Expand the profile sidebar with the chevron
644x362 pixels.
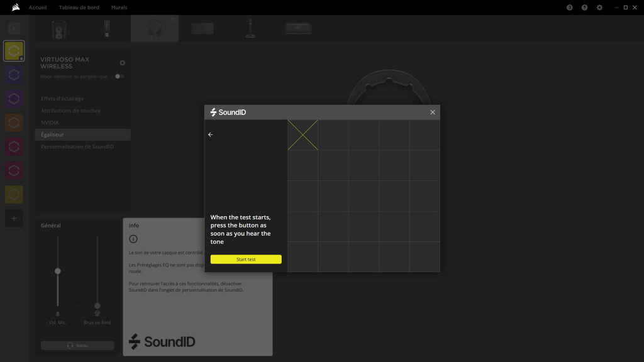pos(14,28)
